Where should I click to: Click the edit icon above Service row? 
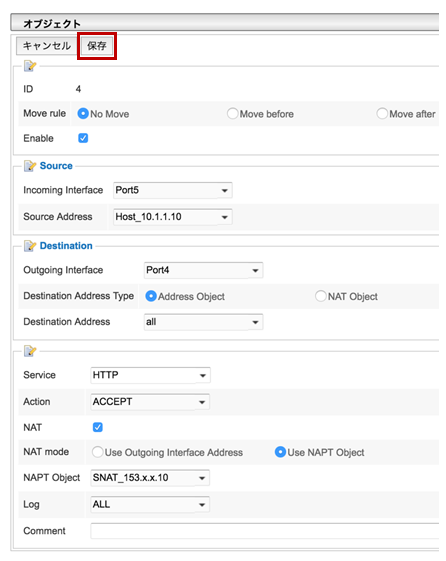[x=30, y=351]
